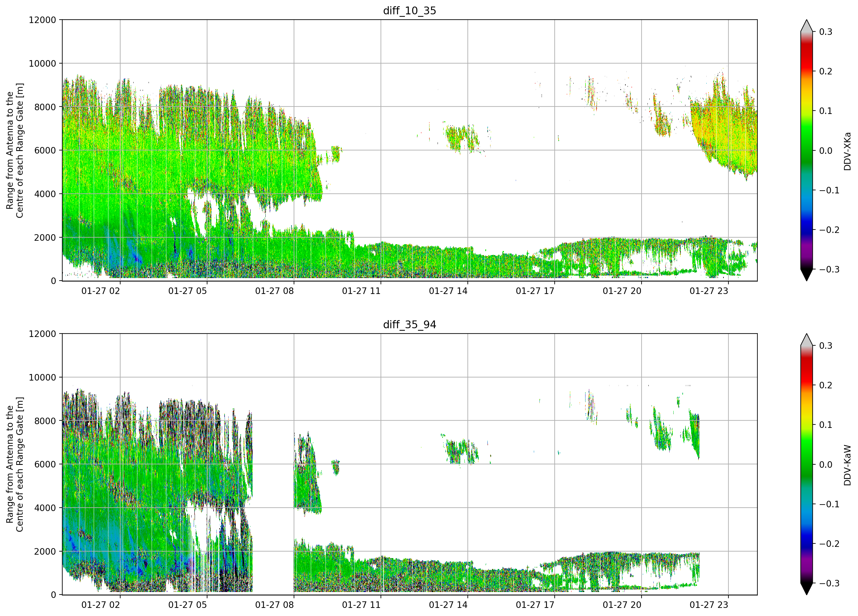This screenshot has width=858, height=616.
Task: Click x tick '01-27 20' under diff_10_35
Action: pyautogui.click(x=622, y=291)
